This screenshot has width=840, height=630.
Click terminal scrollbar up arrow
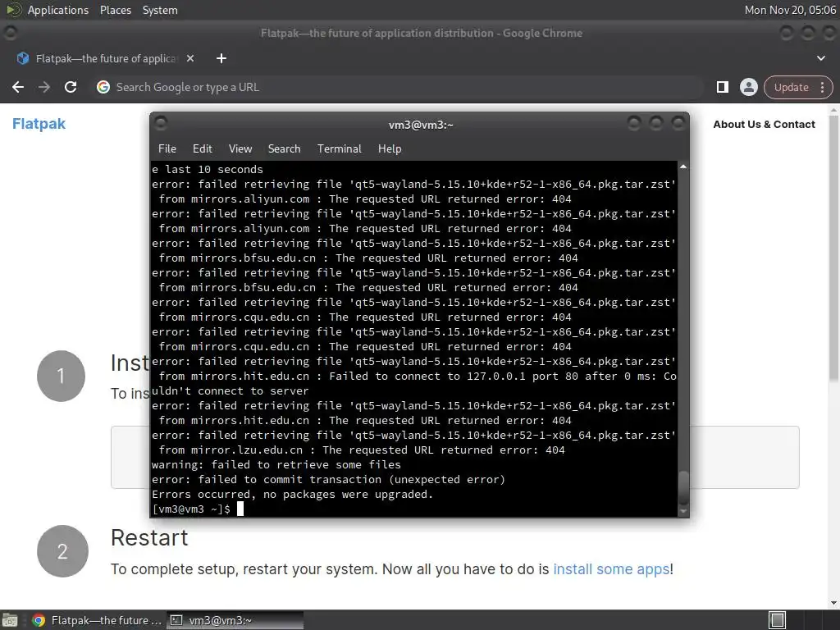(x=683, y=167)
